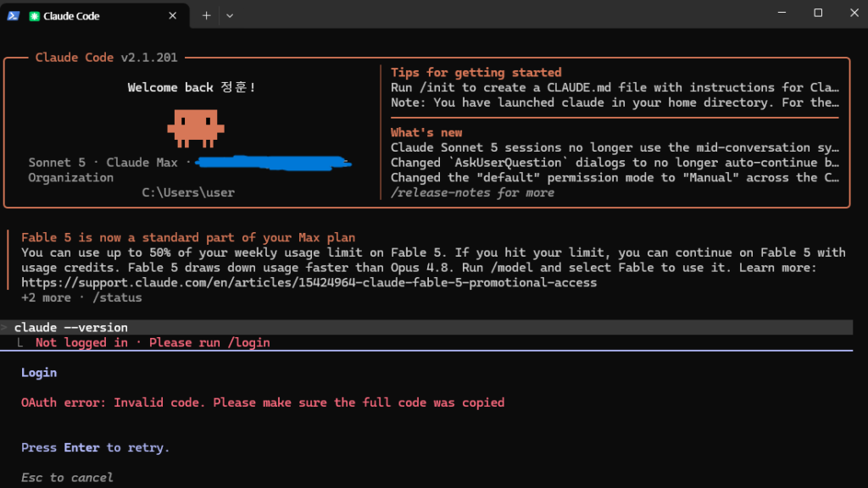Click the 'C:\Users\user' path text
The width and height of the screenshot is (868, 488).
pos(188,192)
